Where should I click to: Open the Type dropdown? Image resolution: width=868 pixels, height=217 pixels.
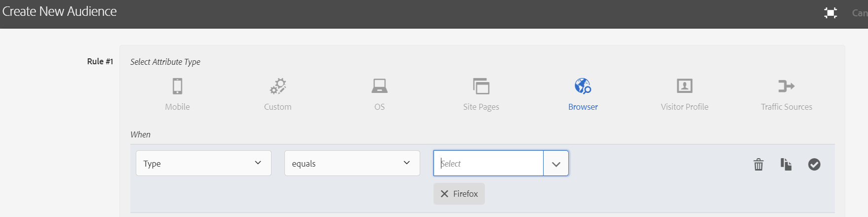pos(203,163)
